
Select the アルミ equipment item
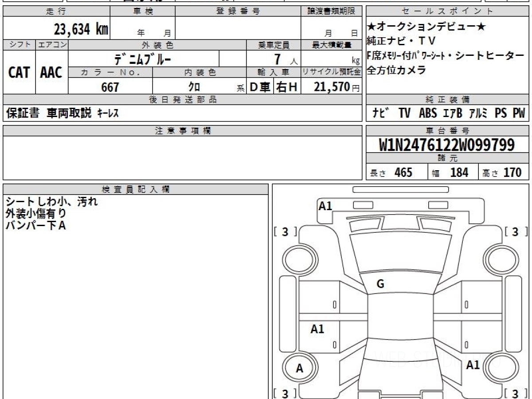(x=478, y=113)
